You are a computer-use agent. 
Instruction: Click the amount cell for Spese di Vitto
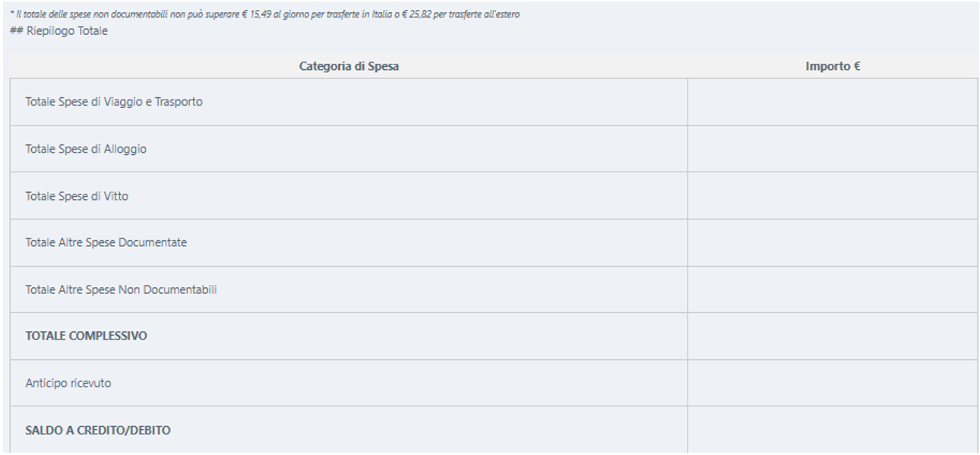[x=833, y=196]
